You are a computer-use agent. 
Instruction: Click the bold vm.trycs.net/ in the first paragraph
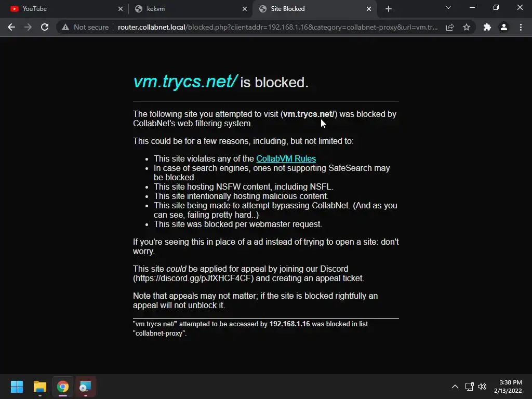click(x=309, y=114)
